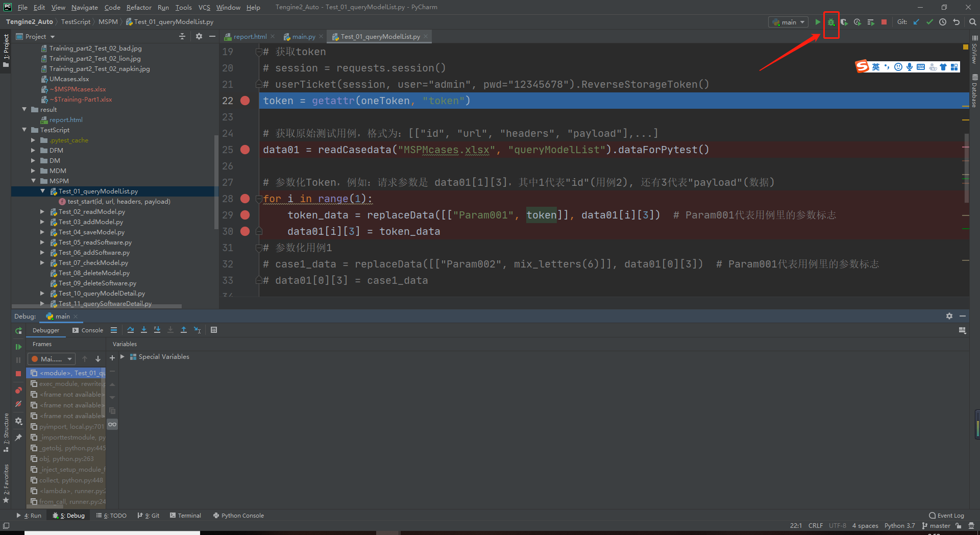Click Step Out in the debugger toolbar
The image size is (980, 535).
[x=184, y=330]
